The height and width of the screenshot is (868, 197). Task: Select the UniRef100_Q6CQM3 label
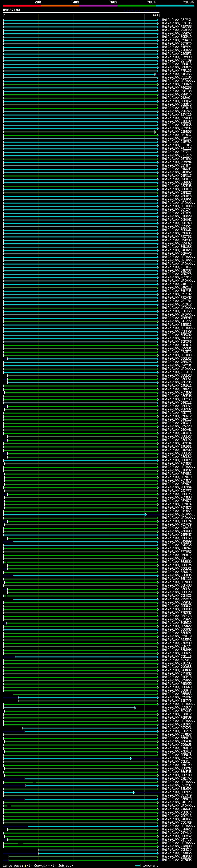pyautogui.click(x=177, y=629)
